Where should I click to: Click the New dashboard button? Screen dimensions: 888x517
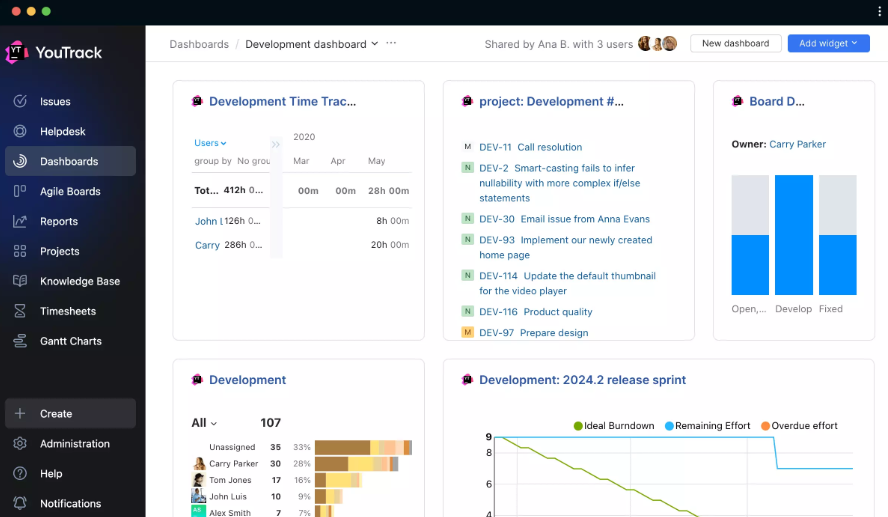pos(736,44)
